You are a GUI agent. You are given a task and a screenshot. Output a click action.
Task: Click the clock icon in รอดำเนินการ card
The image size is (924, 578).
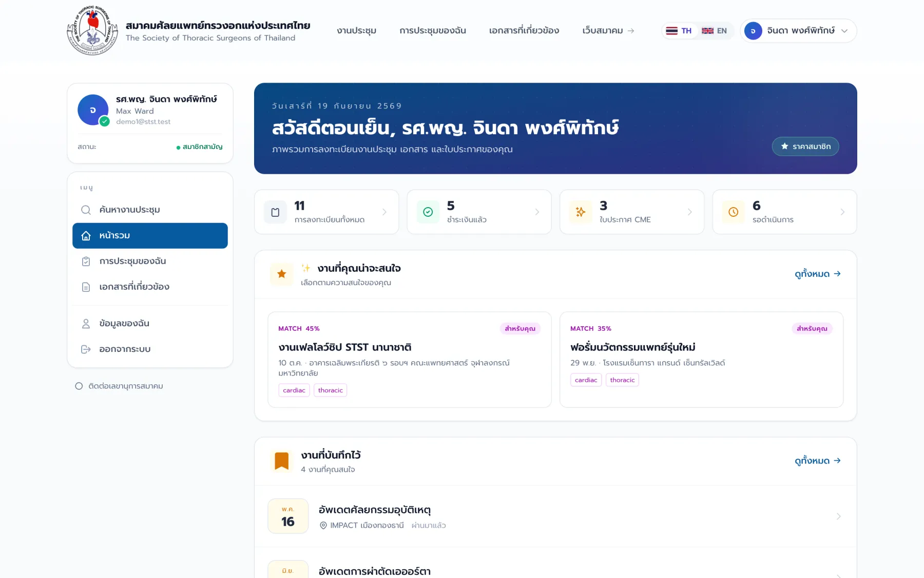(734, 212)
